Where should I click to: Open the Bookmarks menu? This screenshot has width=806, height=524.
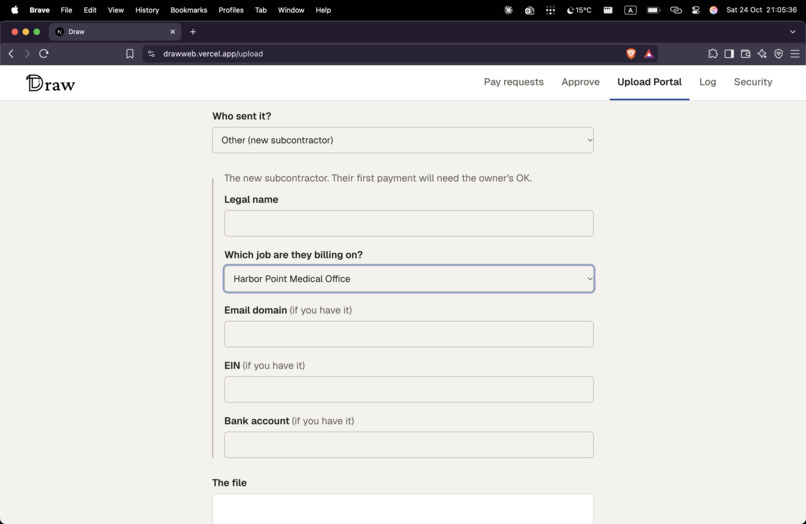(x=189, y=10)
